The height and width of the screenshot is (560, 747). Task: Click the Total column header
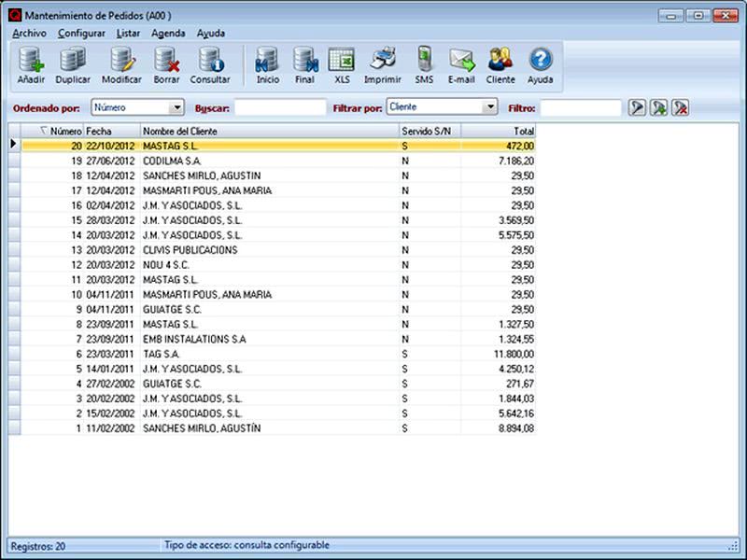499,131
